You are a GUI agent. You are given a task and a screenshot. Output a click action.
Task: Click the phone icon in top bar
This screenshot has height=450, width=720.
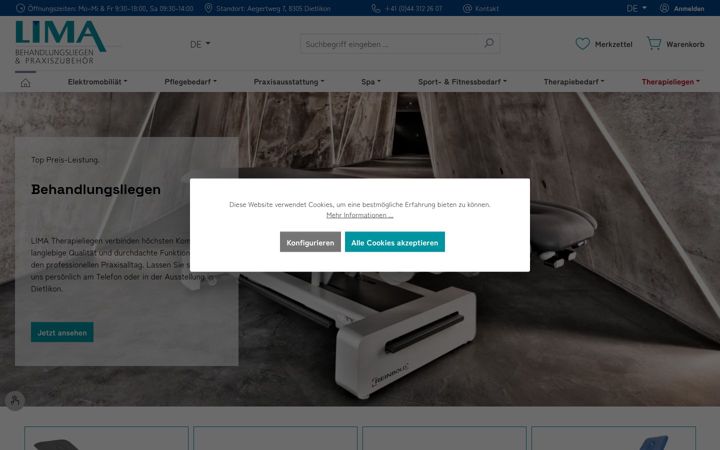[x=376, y=8]
